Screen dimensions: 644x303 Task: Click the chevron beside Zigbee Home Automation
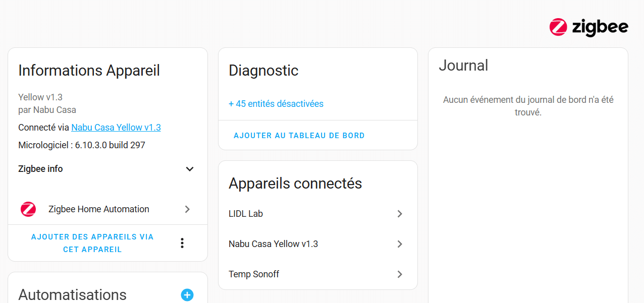[187, 209]
